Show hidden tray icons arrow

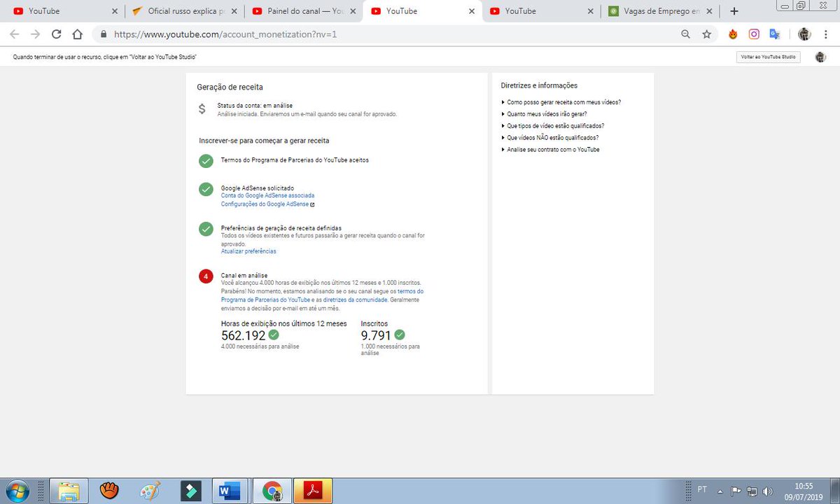(721, 491)
